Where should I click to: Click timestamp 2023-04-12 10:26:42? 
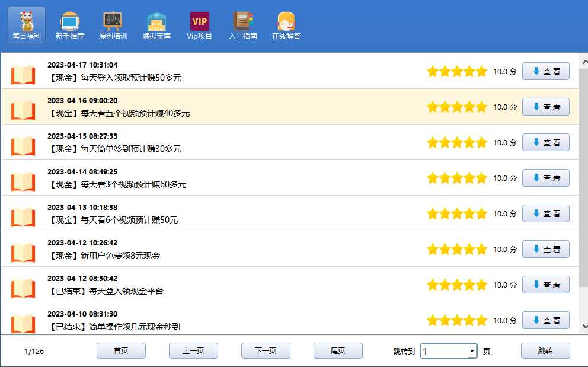click(82, 243)
